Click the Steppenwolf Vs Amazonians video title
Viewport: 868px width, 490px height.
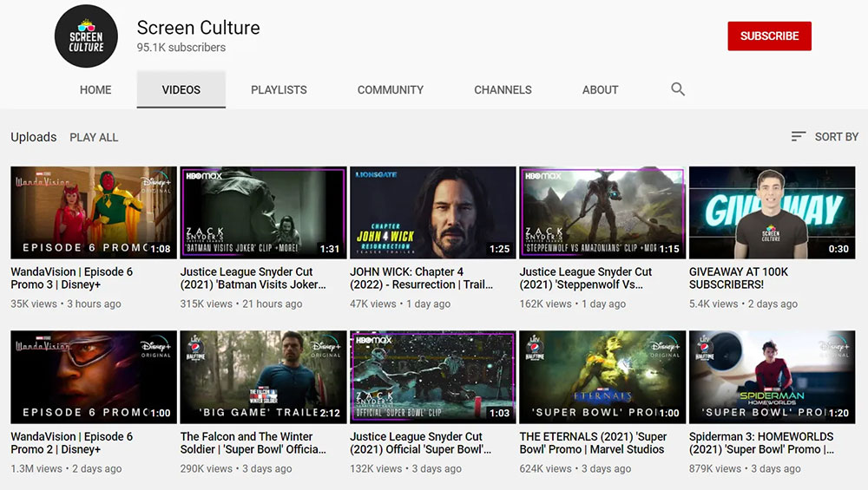585,278
